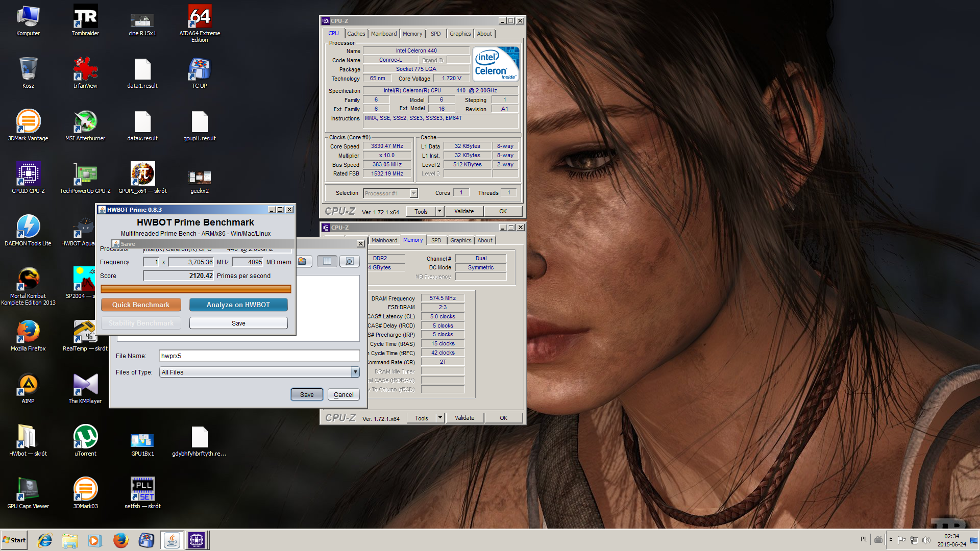Click the Java HWBOT Prime taskbar button
Screen dimensions: 980x551
(172, 540)
